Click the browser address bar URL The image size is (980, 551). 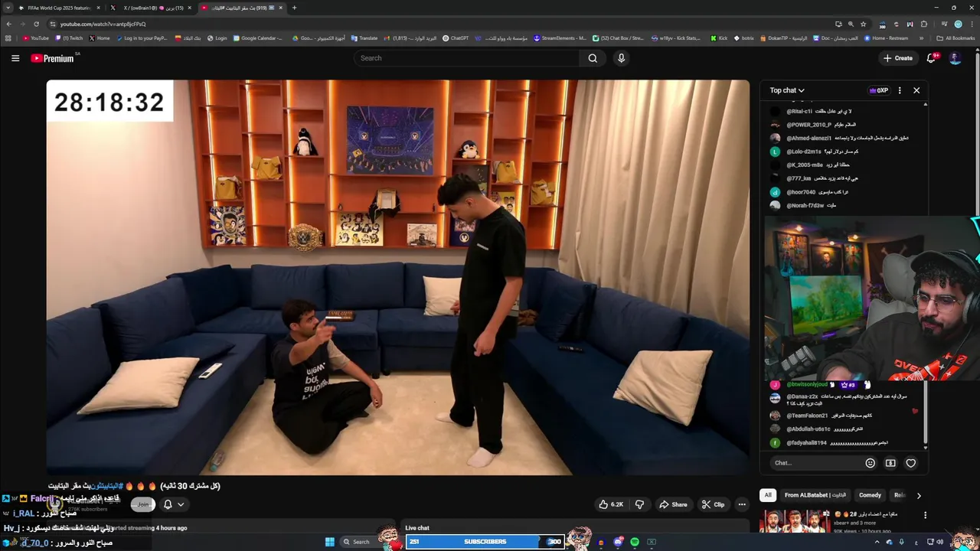tap(103, 24)
